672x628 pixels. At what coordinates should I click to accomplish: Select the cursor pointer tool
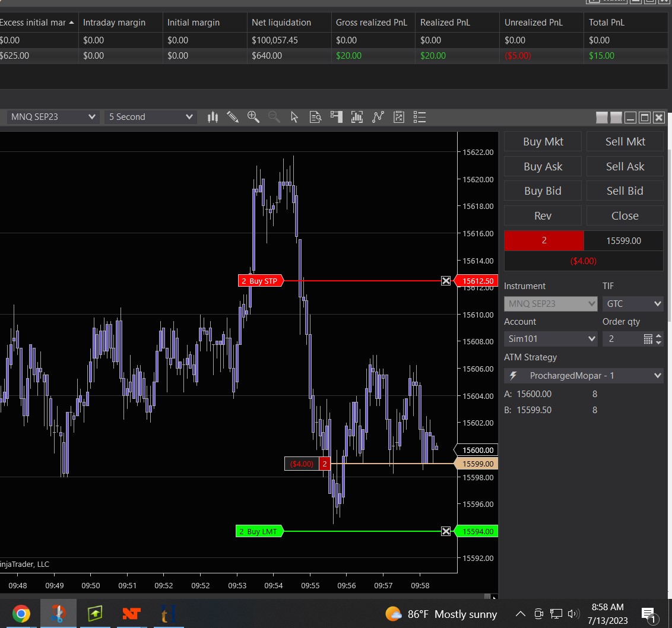[294, 117]
